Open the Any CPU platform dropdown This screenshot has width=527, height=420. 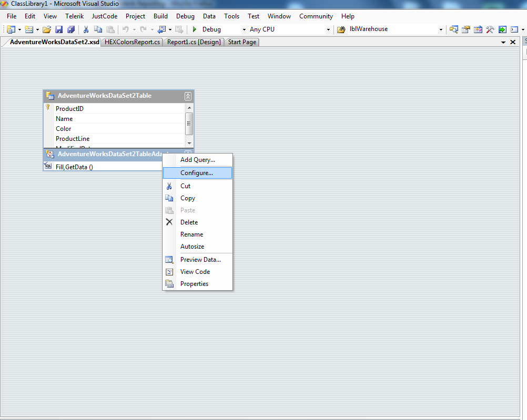pos(328,29)
